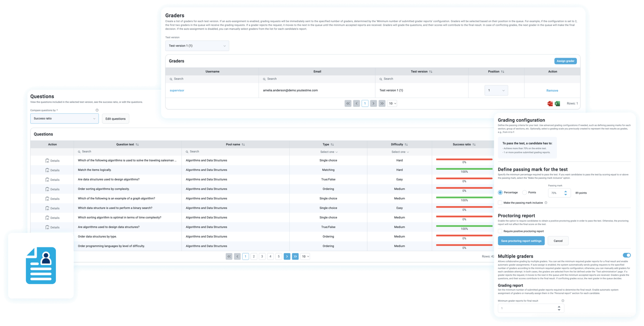The width and height of the screenshot is (644, 326).
Task: Check Make the passing mark inclusive
Action: click(x=500, y=203)
